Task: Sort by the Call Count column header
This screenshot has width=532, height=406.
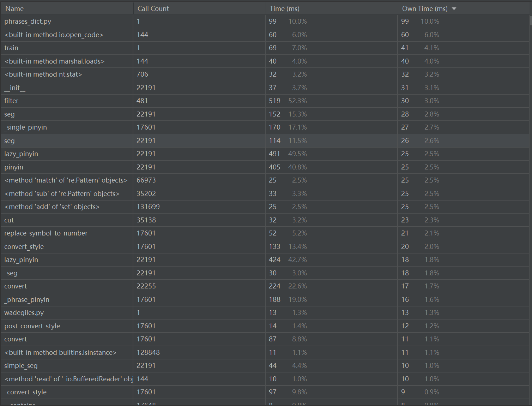Action: (153, 9)
